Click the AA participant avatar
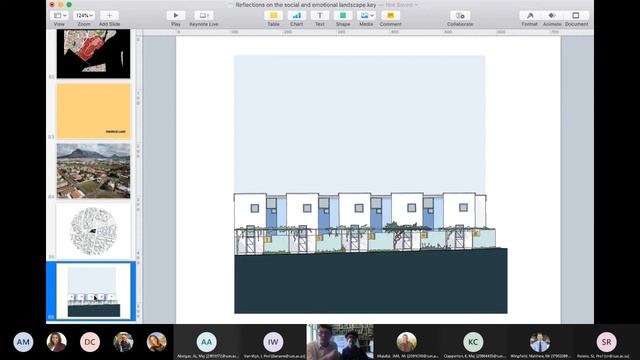The width and height of the screenshot is (640, 360). click(x=207, y=342)
